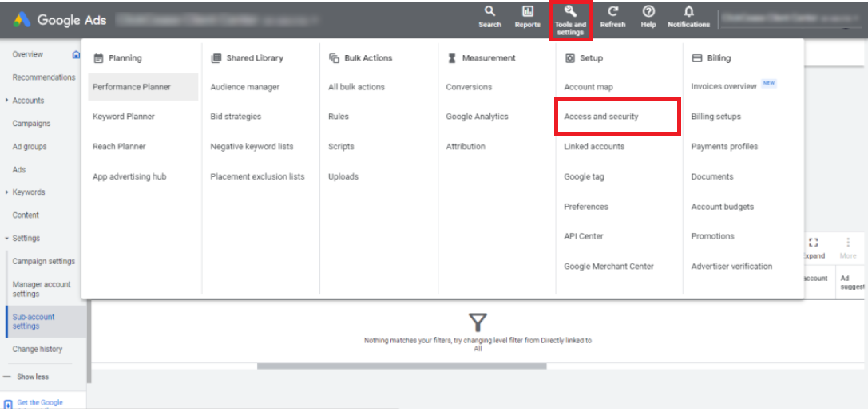Open Account map under Setup
This screenshot has width=868, height=411.
coord(588,87)
